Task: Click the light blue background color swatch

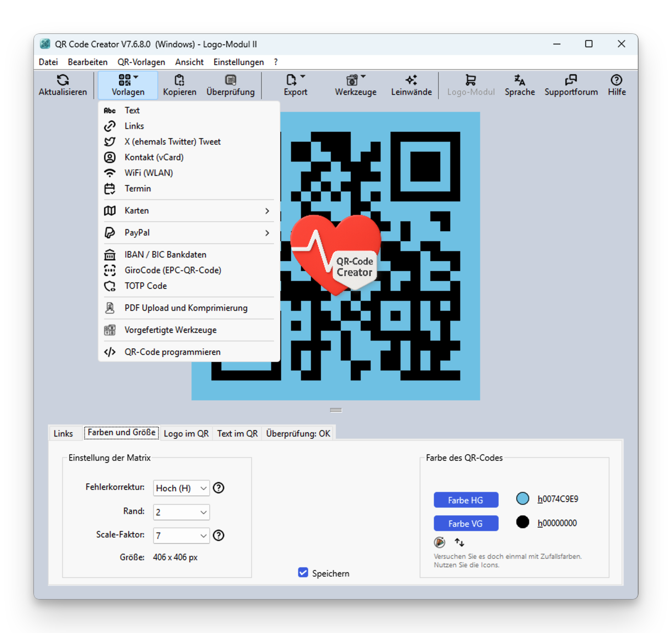Action: [522, 498]
